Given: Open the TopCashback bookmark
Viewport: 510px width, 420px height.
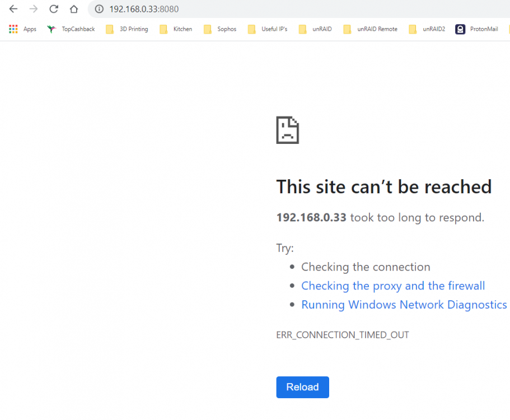Looking at the screenshot, I should coord(71,29).
